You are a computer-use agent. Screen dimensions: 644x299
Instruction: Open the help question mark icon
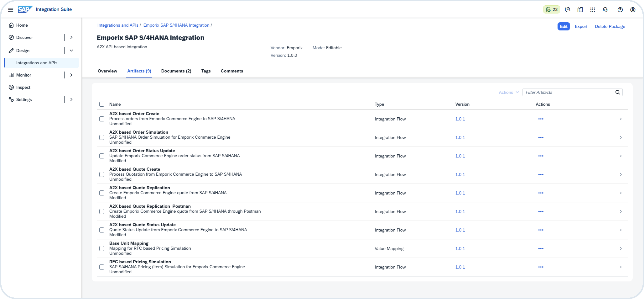pos(620,10)
